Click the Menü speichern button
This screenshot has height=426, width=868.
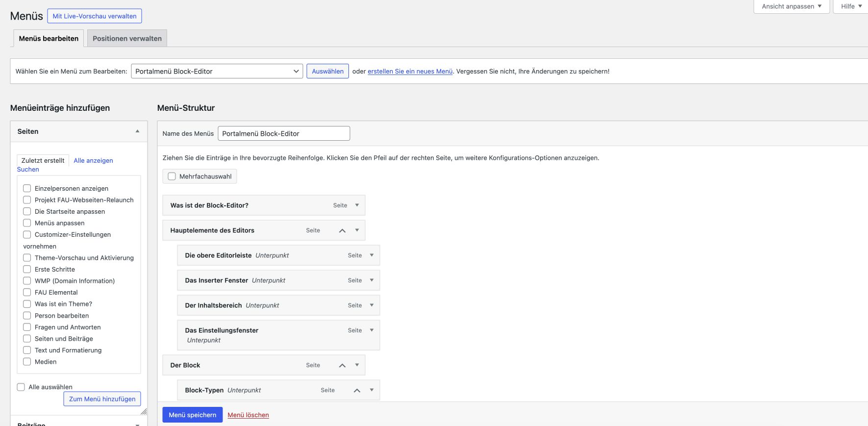click(192, 415)
